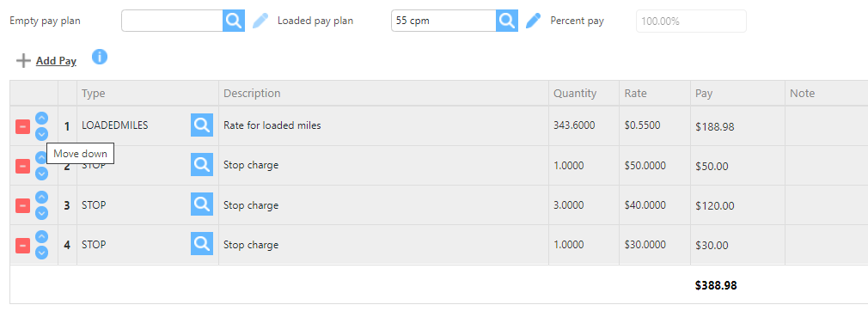Open the Loaded pay plan search
The image size is (868, 311).
coord(507,21)
